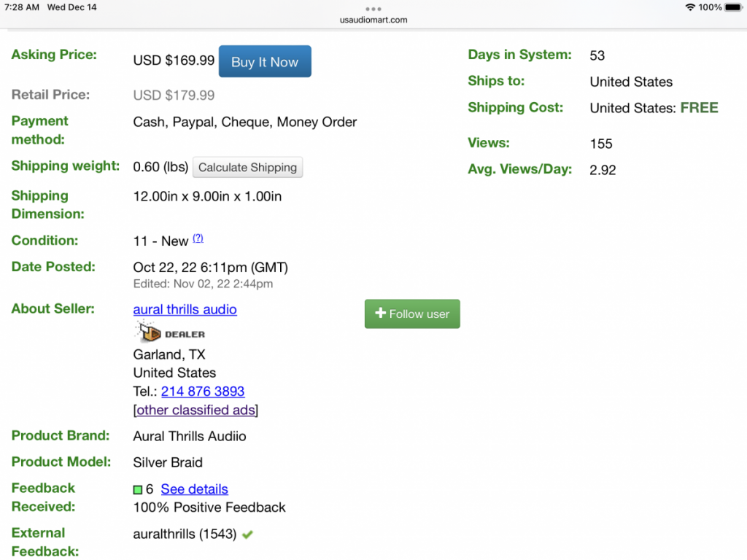747x560 pixels.
Task: Select the 11 - New condition text
Action: tap(161, 241)
